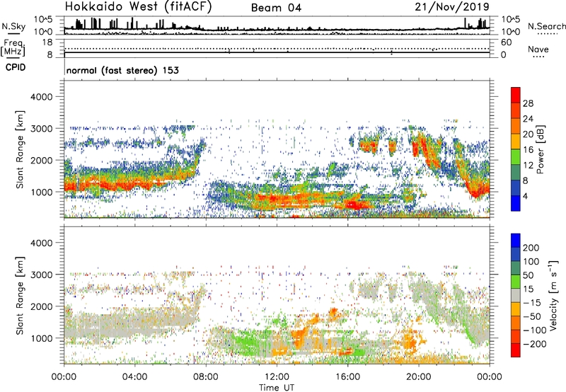Image resolution: width=566 pixels, height=392 pixels.
Task: Click the "1000" tick on the velocity panel axis
Action: point(41,338)
